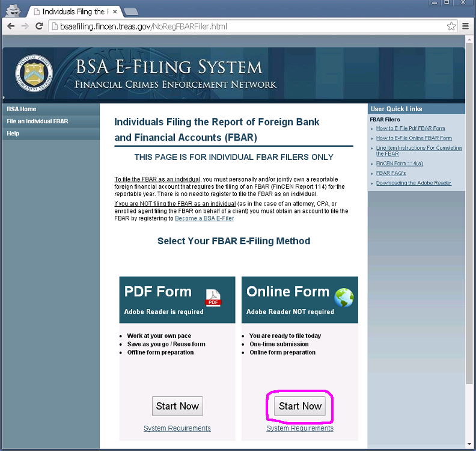Click 'Online form preparation' bullet
Viewport: 476px width, 451px height.
coord(282,352)
